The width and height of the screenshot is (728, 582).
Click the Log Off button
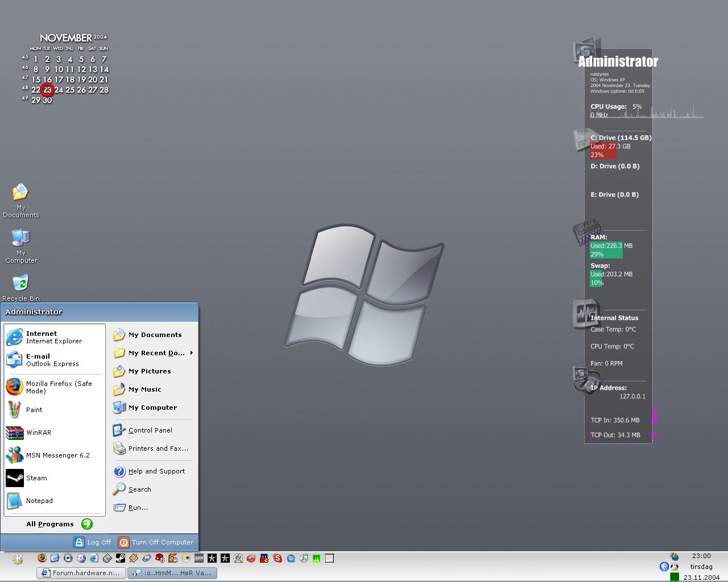coord(93,542)
